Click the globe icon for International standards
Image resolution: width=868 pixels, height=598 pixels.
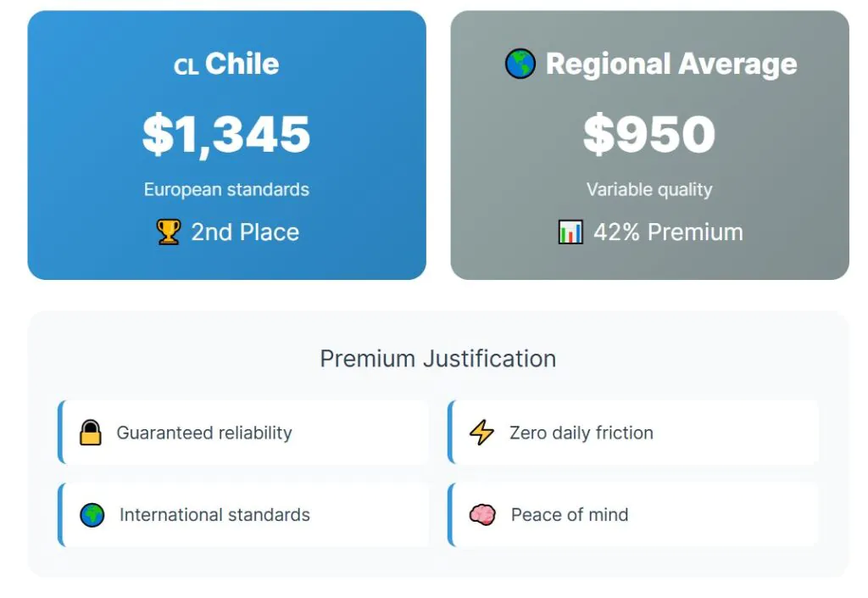pyautogui.click(x=92, y=515)
